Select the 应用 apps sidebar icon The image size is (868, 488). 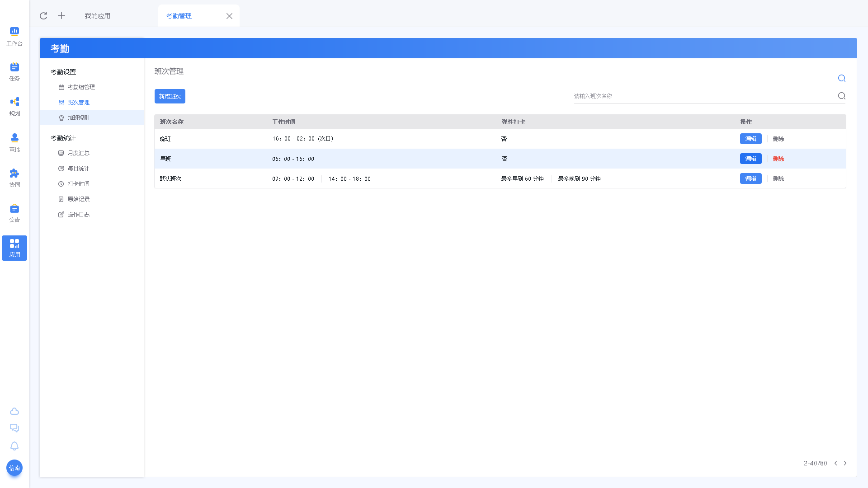click(14, 248)
